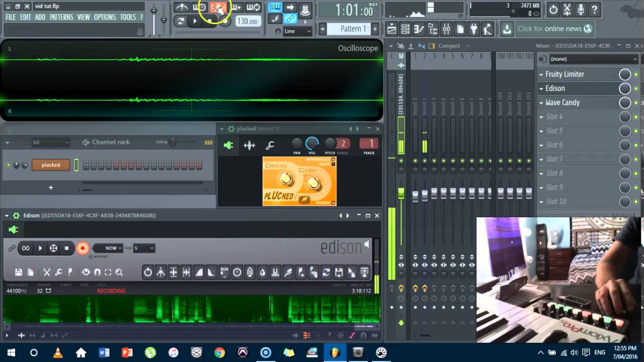This screenshot has height=362, width=644.
Task: Toggle loop recording button
Action: pyautogui.click(x=254, y=7)
